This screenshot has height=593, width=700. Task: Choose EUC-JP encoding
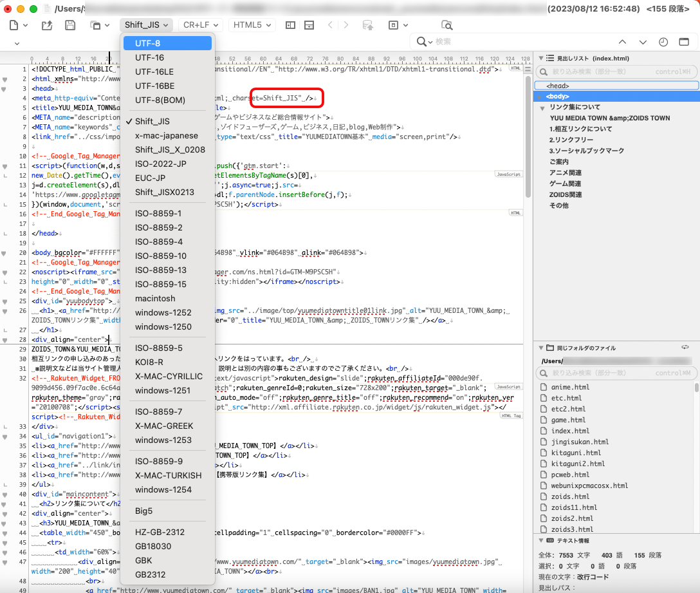(167, 178)
